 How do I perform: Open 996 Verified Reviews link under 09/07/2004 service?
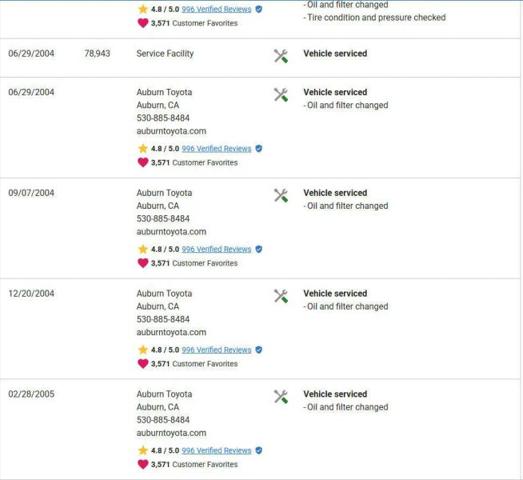click(x=216, y=249)
